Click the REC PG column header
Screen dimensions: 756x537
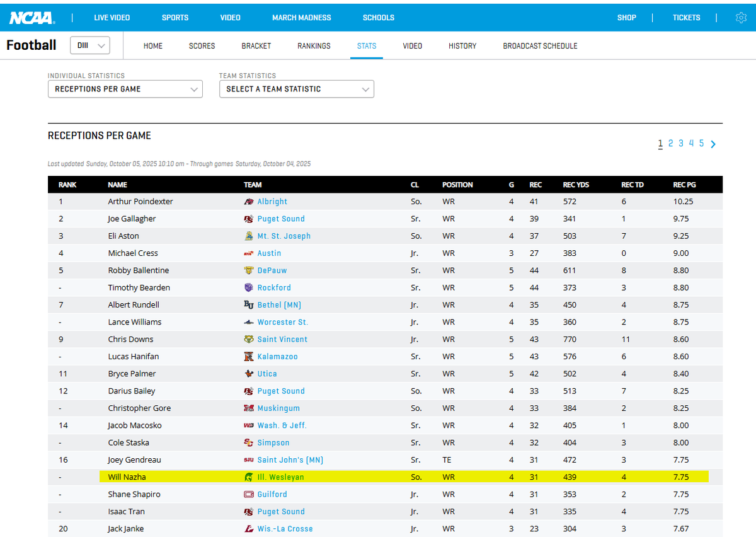click(684, 185)
